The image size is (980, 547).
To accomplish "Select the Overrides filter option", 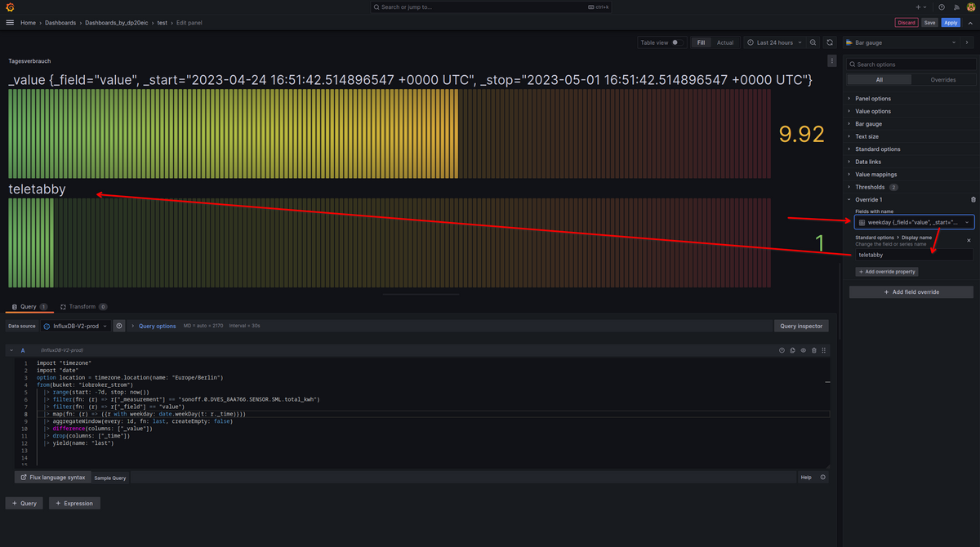I will (942, 80).
